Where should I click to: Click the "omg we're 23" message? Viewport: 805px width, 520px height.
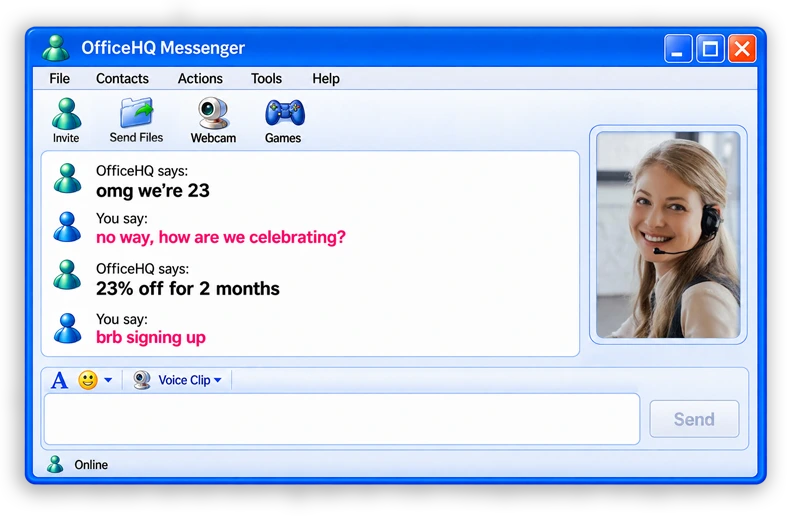point(153,191)
